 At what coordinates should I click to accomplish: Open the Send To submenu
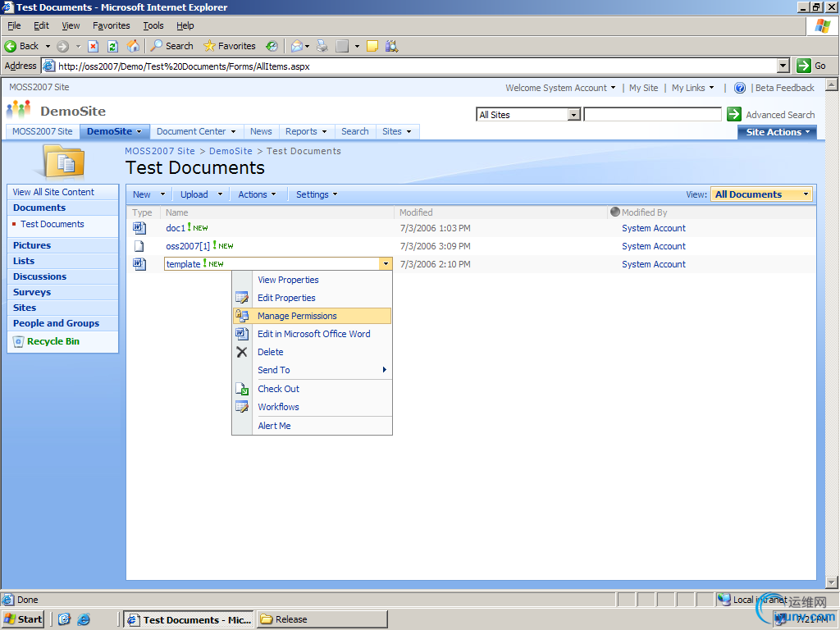tap(313, 370)
